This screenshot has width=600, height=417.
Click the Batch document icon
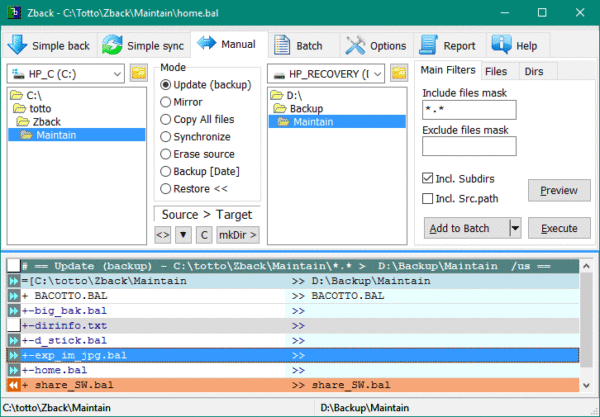pos(282,45)
